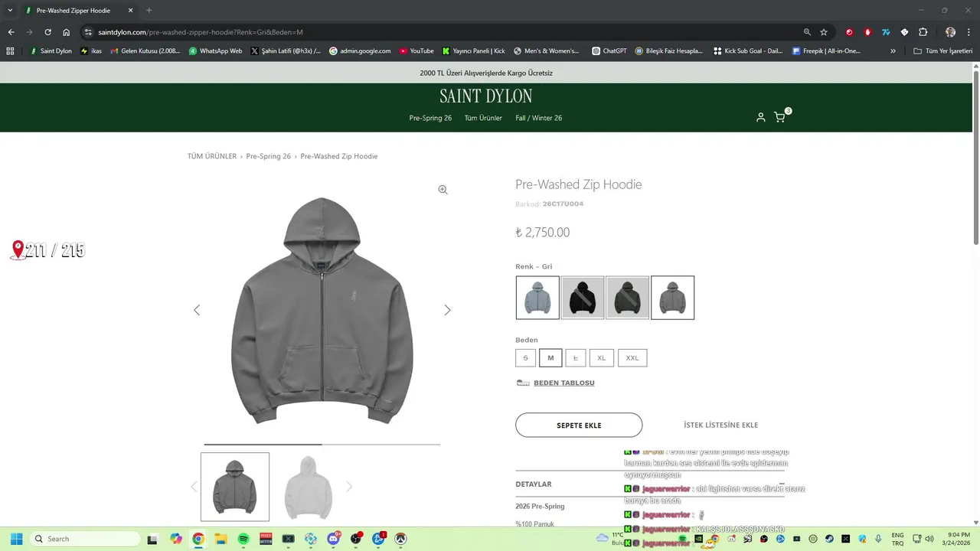Open the shopping cart icon
Screen dimensions: 980x551
(779, 117)
